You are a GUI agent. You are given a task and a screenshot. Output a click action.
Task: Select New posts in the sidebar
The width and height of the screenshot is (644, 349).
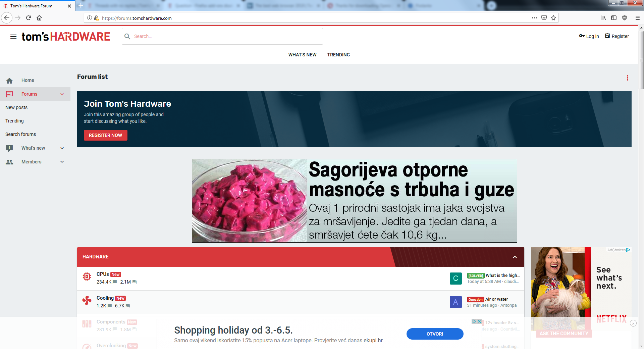point(16,107)
